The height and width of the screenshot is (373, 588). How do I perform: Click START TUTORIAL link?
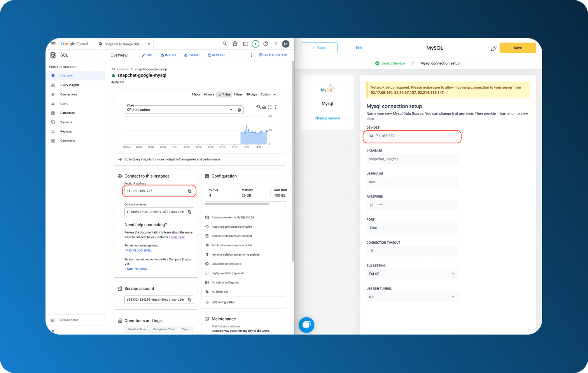136,269
